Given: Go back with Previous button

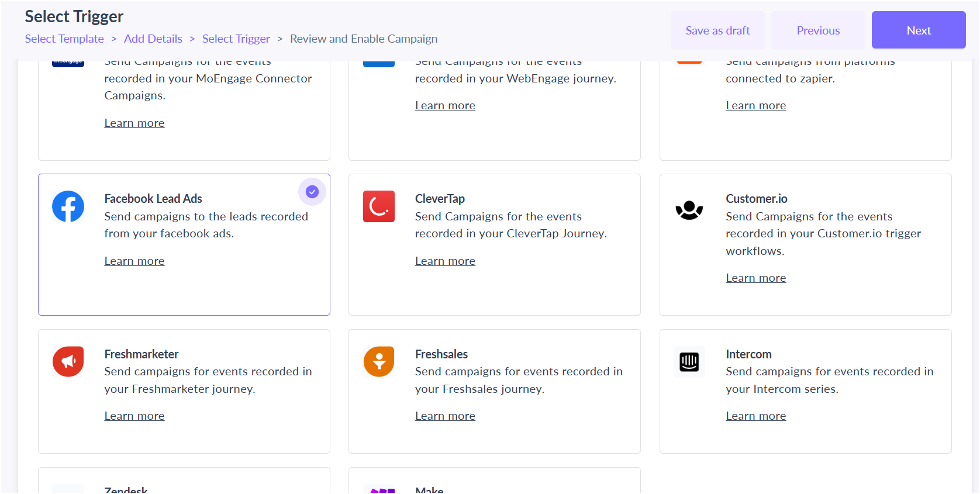Looking at the screenshot, I should (x=818, y=30).
